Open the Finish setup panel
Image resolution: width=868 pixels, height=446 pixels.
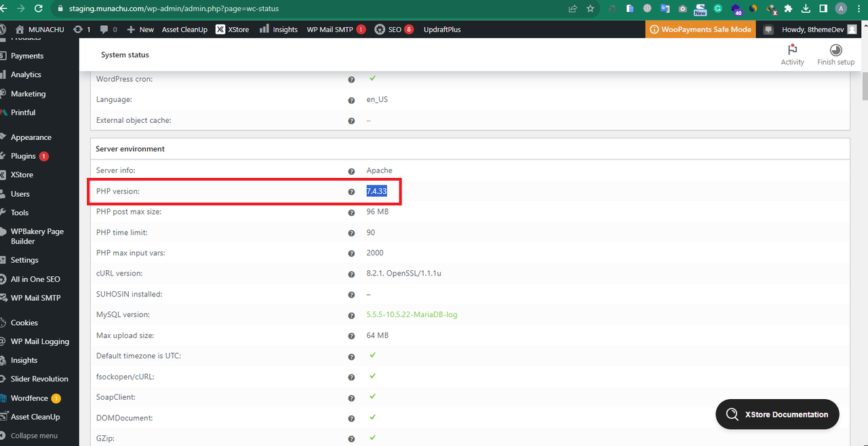tap(835, 55)
